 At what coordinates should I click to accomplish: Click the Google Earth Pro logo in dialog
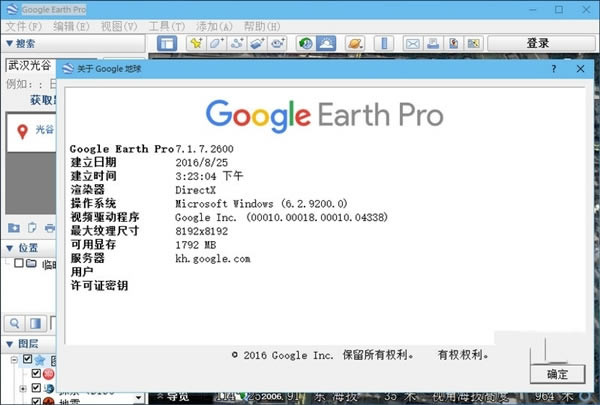click(x=324, y=116)
